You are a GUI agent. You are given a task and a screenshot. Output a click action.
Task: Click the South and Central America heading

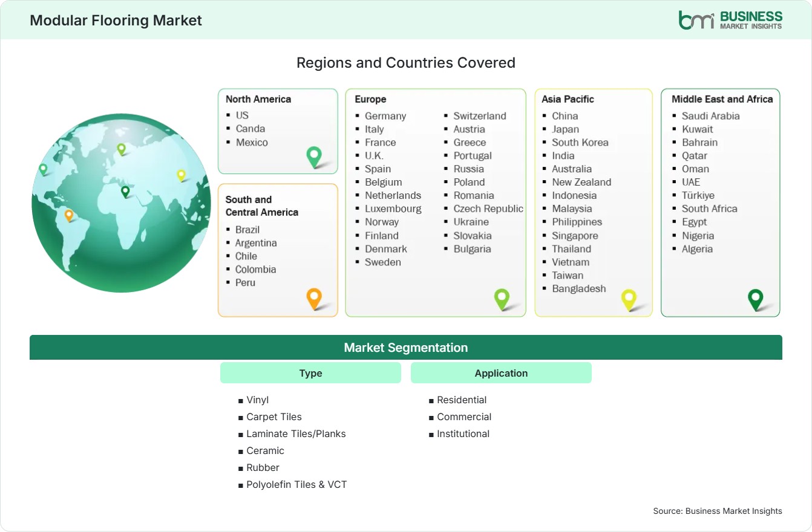[262, 206]
